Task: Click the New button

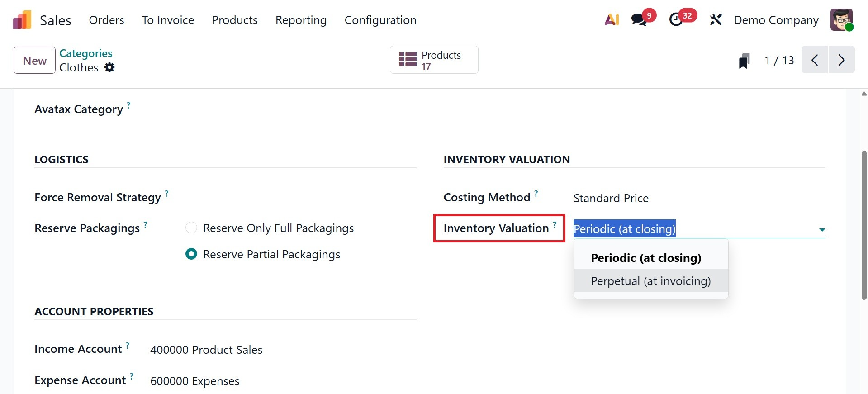Action: (34, 60)
